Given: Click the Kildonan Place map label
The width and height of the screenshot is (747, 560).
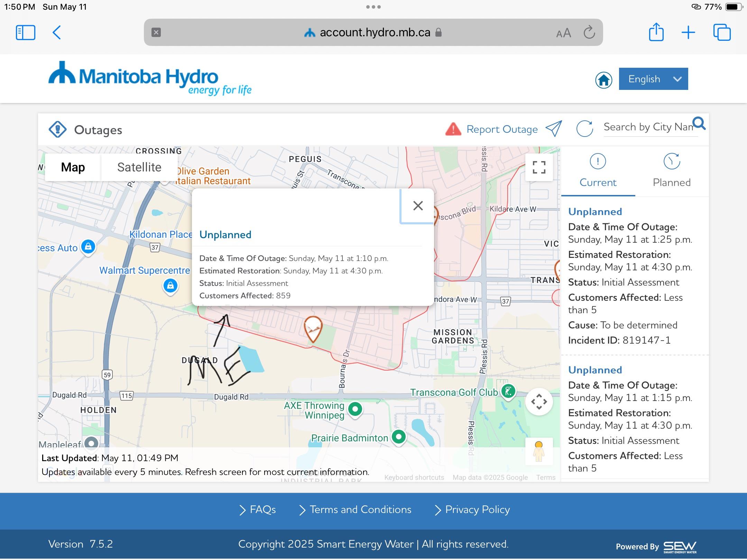Looking at the screenshot, I should click(x=161, y=234).
